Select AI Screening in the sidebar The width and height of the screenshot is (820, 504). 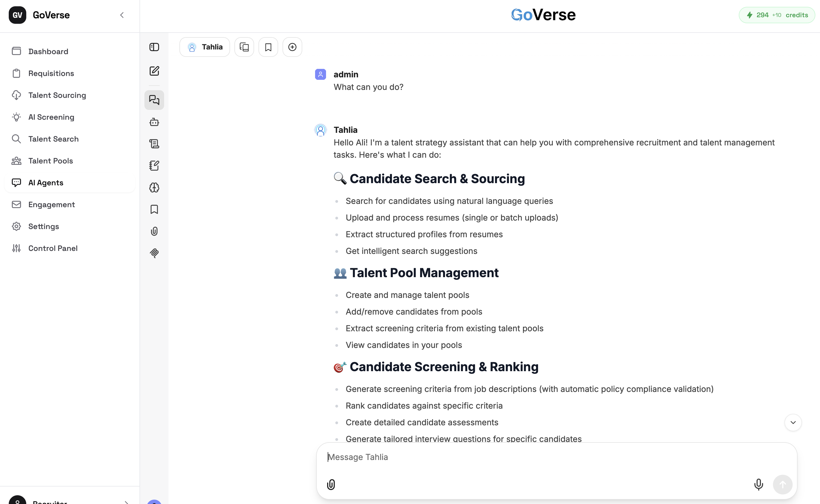point(70,117)
